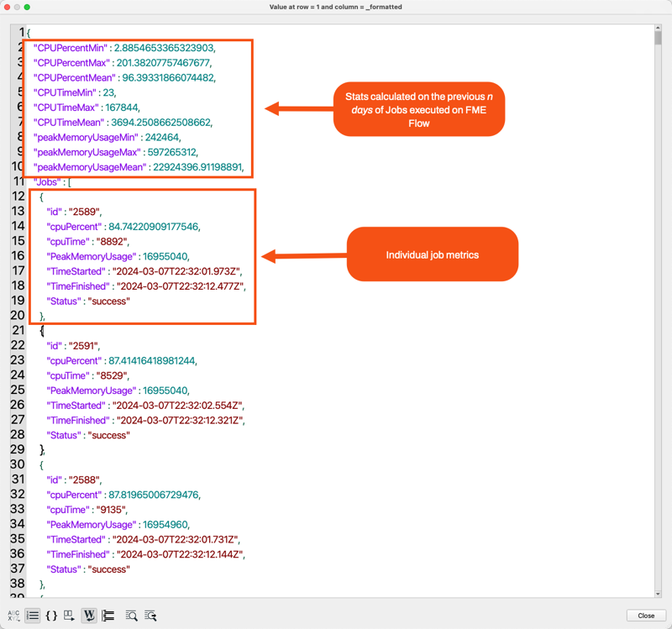Click the job id "2589" value

pyautogui.click(x=85, y=212)
